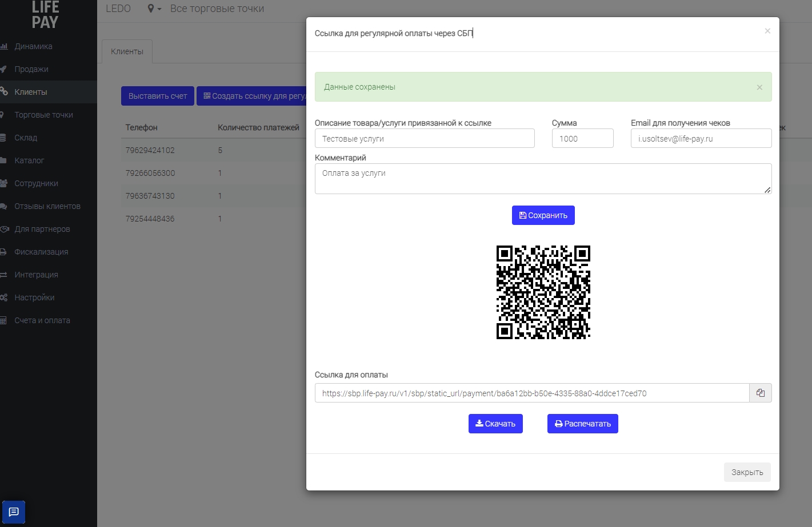812x527 pixels.
Task: Click the Ссылка для оплаты URL field
Action: (532, 393)
